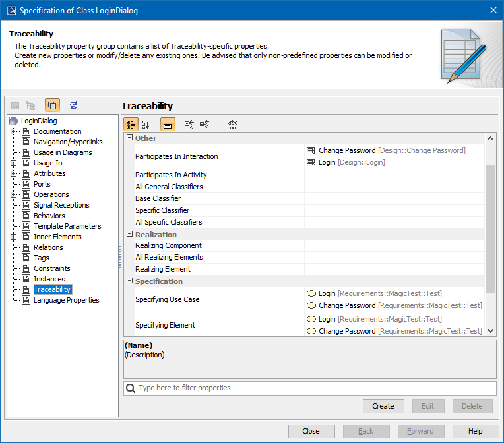This screenshot has width=504, height=443.
Task: Click the Login interaction icon under Design
Action: pos(311,162)
